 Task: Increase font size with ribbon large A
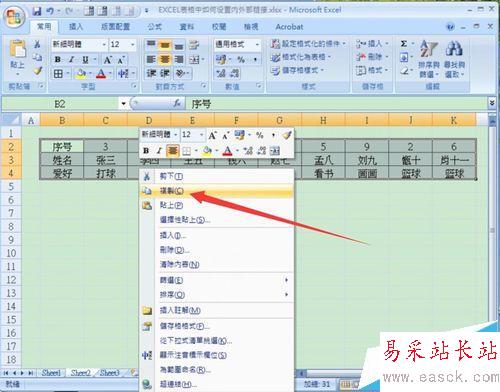(x=107, y=60)
